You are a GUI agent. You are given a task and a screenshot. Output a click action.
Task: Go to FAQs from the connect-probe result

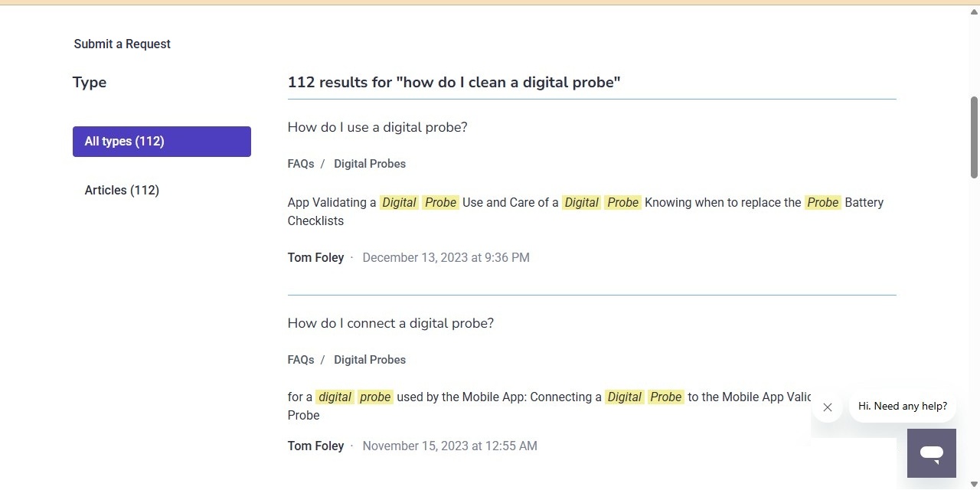click(x=301, y=360)
